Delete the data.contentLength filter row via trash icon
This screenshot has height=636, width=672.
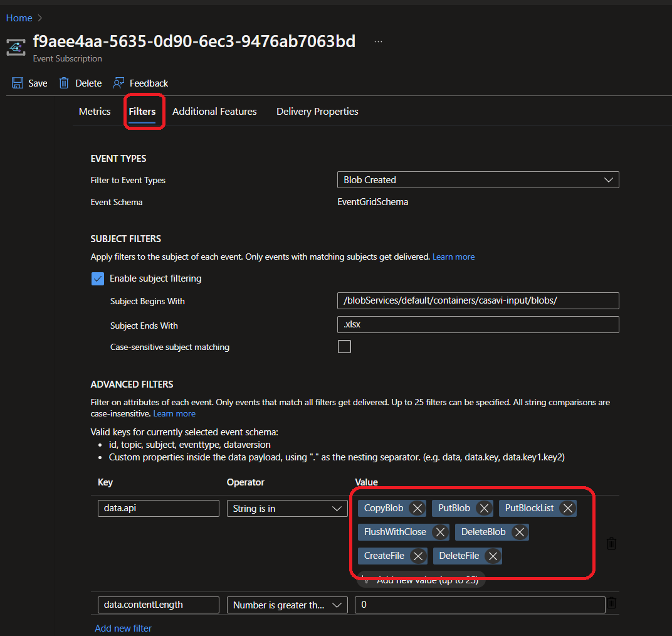click(x=611, y=603)
